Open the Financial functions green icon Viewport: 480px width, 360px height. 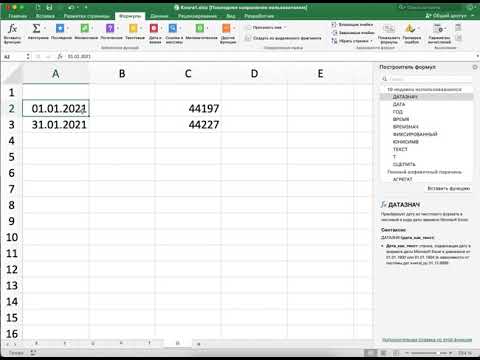[84, 29]
